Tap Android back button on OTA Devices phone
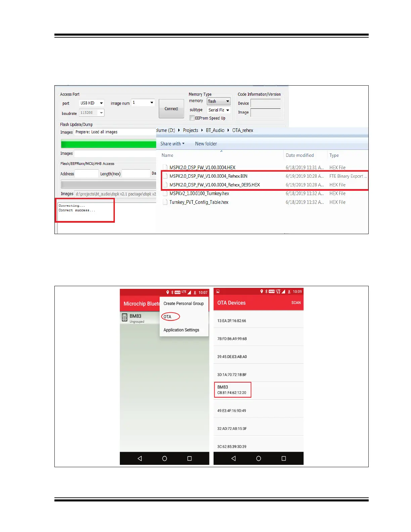 point(234,458)
